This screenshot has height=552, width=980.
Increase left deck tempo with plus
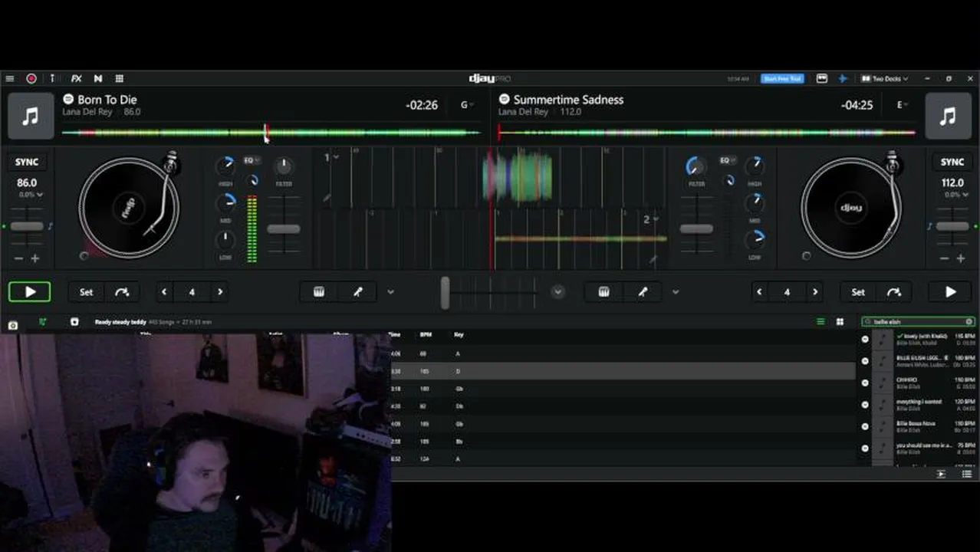click(x=35, y=259)
